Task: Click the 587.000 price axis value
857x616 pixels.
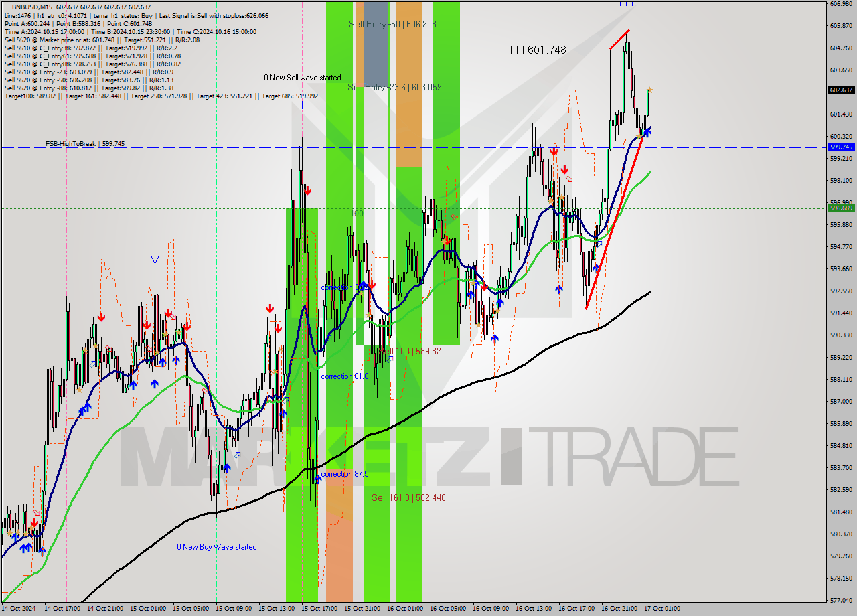Action: (841, 401)
